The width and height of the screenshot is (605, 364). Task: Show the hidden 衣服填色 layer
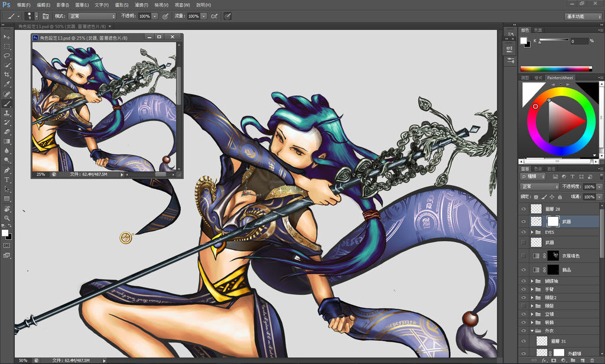(x=523, y=255)
